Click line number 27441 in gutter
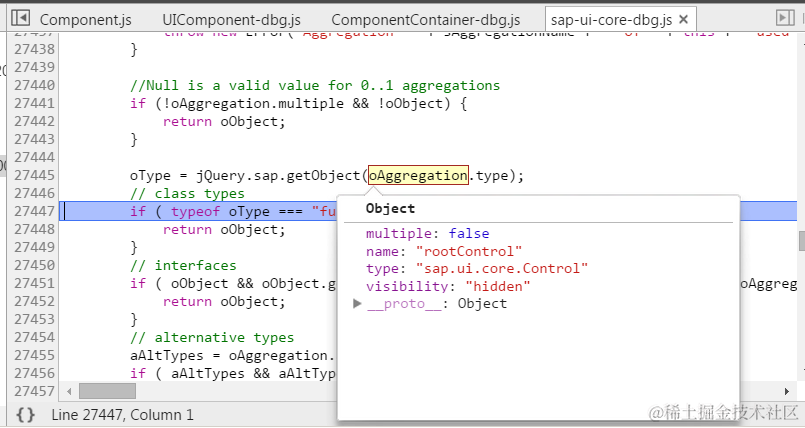This screenshot has width=805, height=428. pos(34,103)
